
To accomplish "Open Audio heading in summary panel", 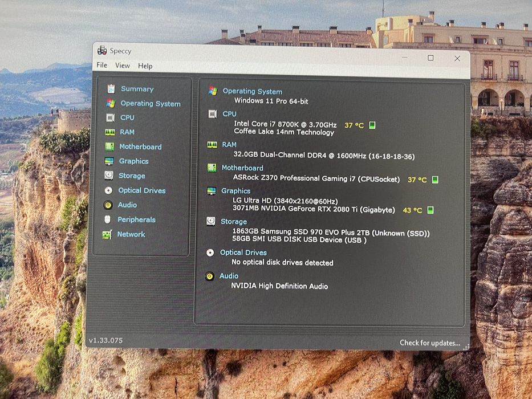I will click(x=229, y=276).
